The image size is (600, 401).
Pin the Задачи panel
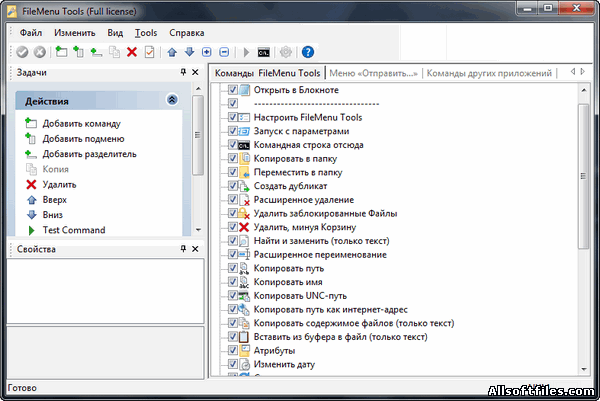[183, 72]
